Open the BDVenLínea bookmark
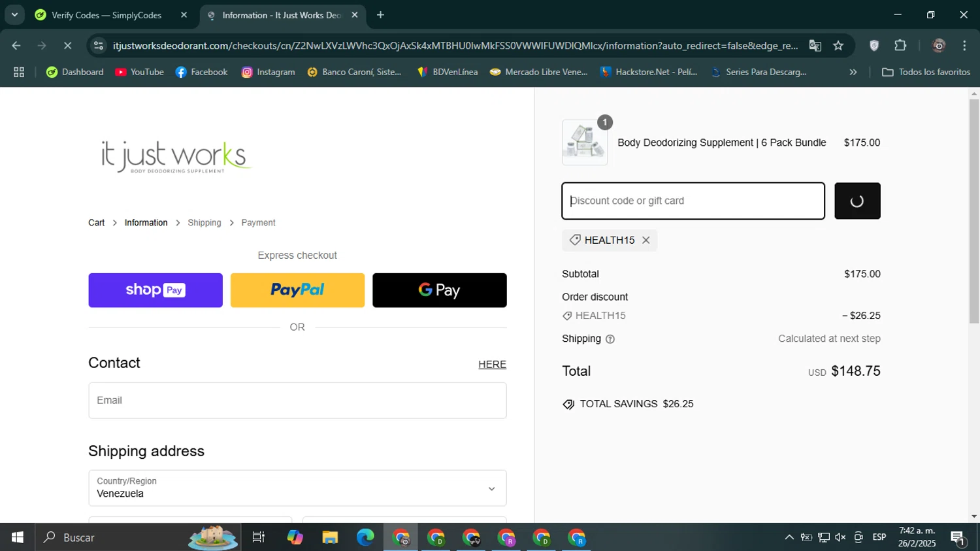Image resolution: width=980 pixels, height=551 pixels. point(448,73)
